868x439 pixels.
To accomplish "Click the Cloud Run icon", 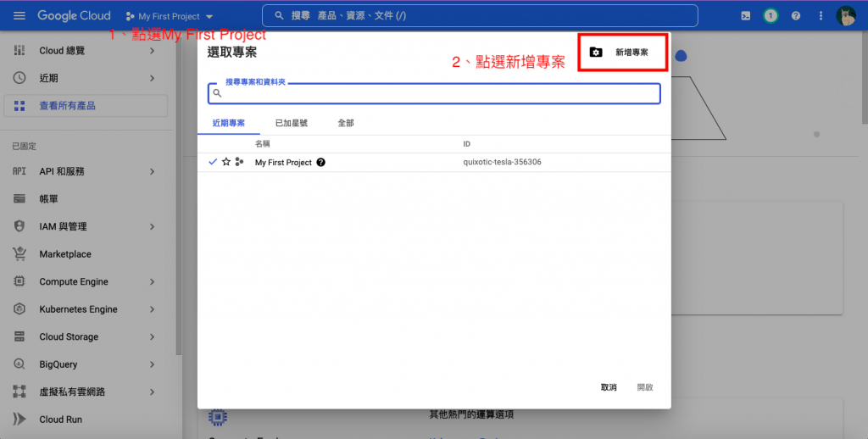I will 19,419.
